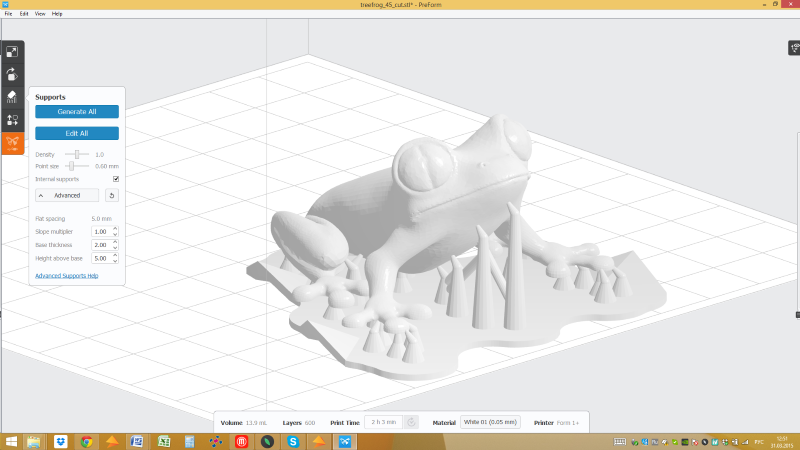
Task: Launch Dropbox from the taskbar
Action: pos(60,442)
